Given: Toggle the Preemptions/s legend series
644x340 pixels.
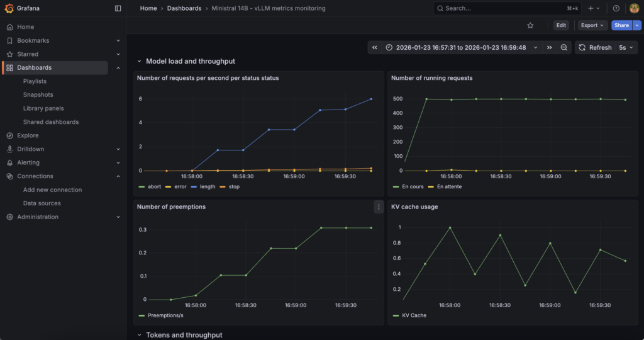Looking at the screenshot, I should point(163,315).
